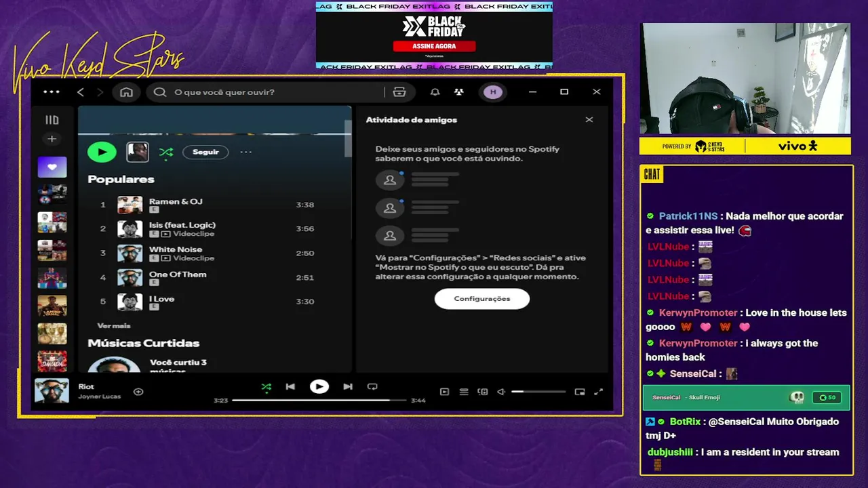This screenshot has height=488, width=868.
Task: Skip to the previous track
Action: click(290, 387)
